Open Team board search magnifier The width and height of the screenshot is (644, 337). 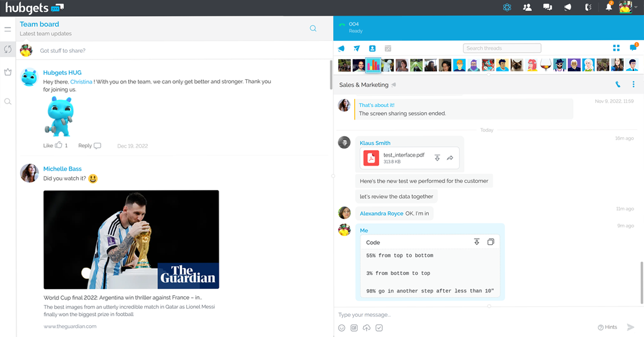click(313, 28)
